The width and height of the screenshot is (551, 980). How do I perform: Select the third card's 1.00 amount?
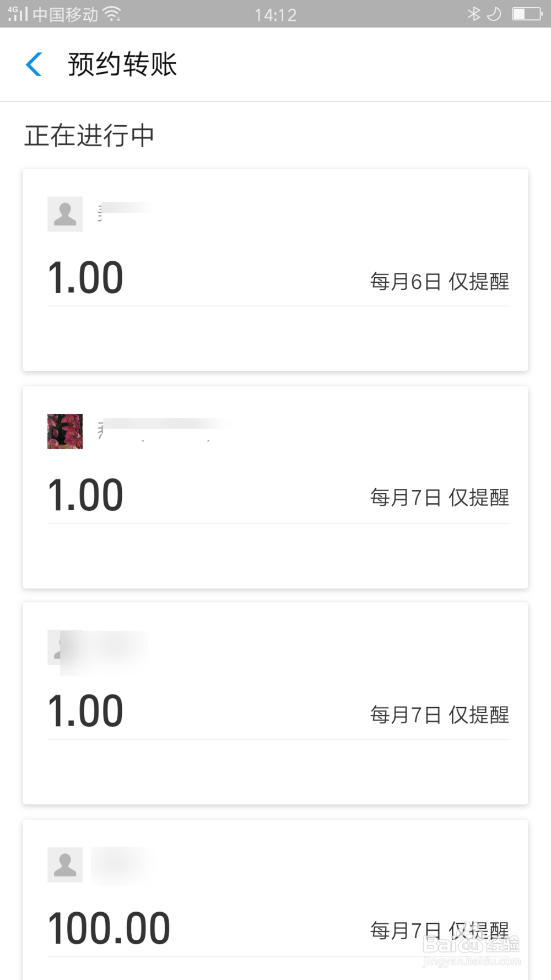(x=85, y=711)
